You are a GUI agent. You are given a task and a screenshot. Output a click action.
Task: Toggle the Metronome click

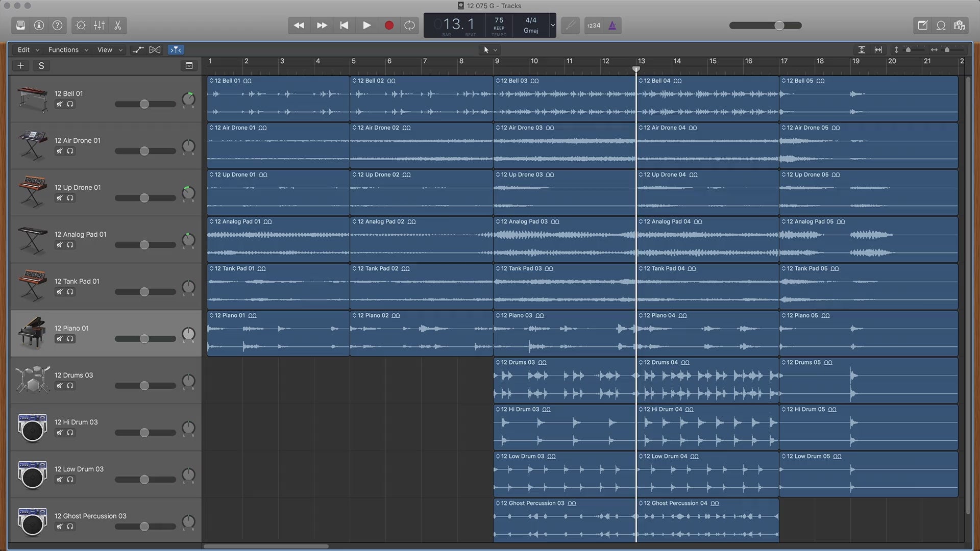click(x=612, y=25)
